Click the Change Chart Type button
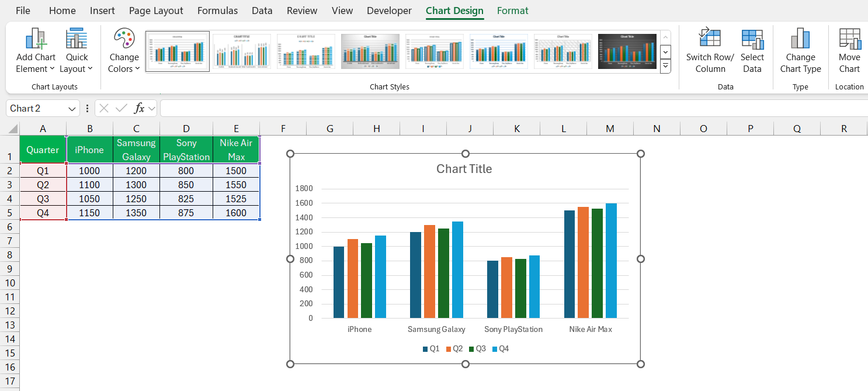 coord(800,51)
